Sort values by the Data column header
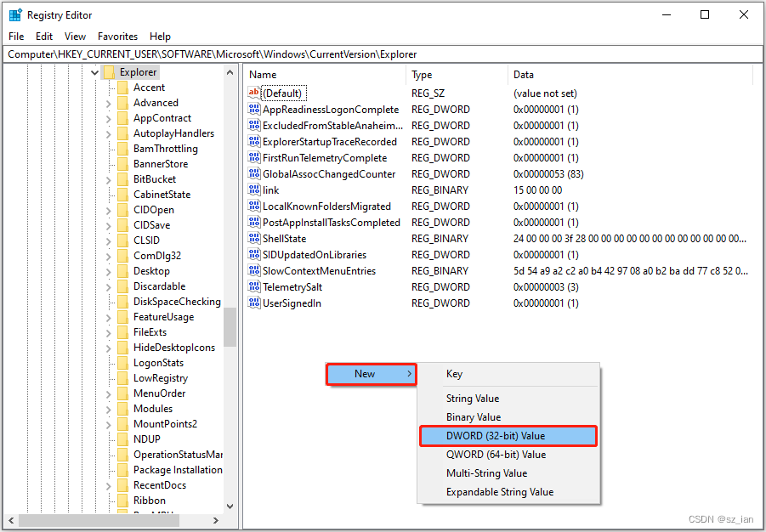The height and width of the screenshot is (532, 766). (630, 75)
